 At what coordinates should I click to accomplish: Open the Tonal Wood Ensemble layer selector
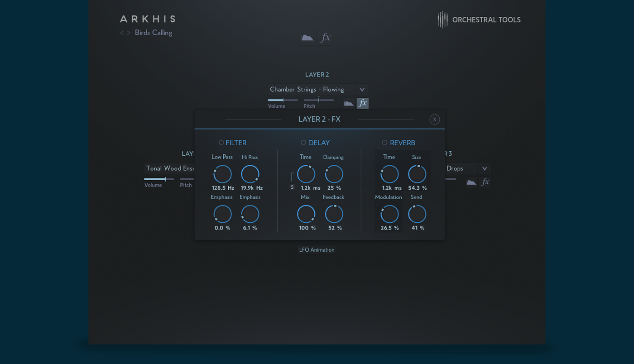170,168
